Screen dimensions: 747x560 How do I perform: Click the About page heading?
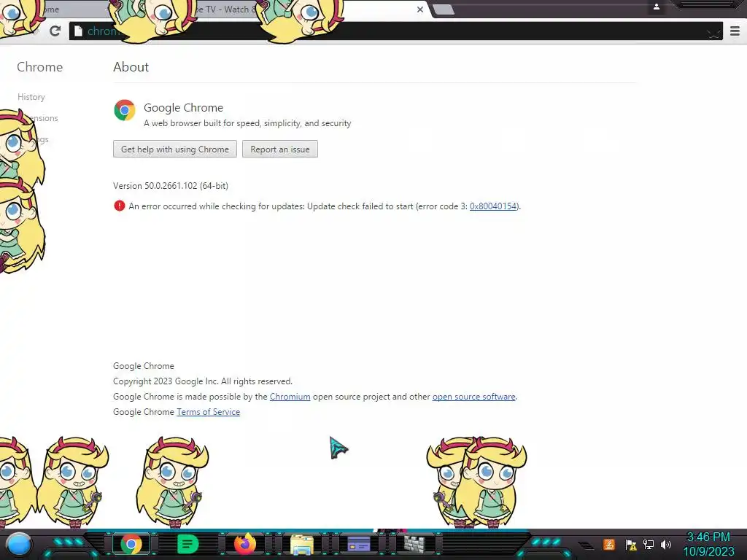click(131, 66)
